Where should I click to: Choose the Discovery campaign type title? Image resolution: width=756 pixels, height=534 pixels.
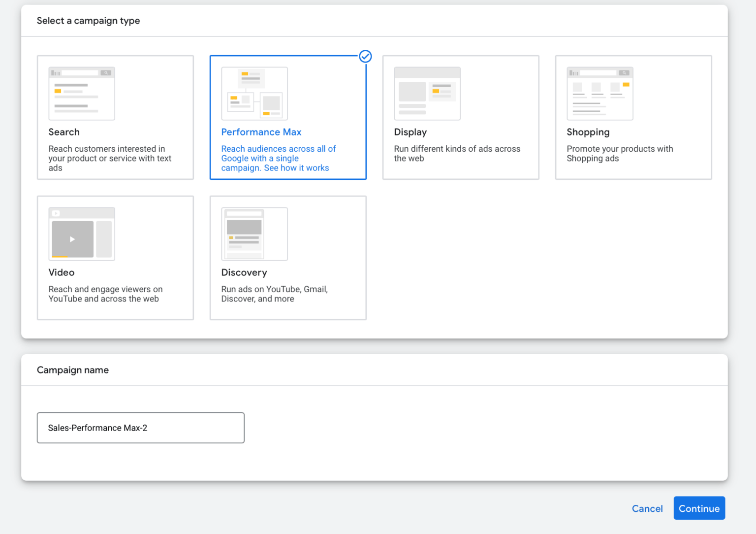pyautogui.click(x=244, y=272)
